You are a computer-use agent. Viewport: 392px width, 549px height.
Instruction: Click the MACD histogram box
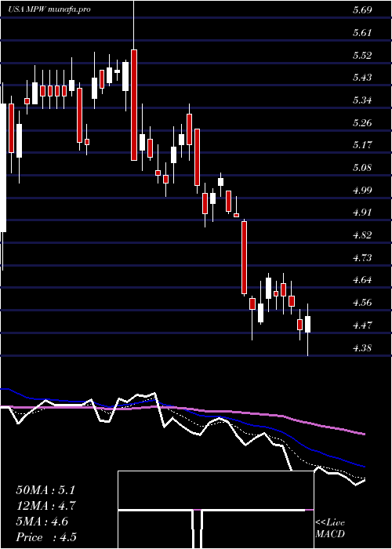point(216,510)
